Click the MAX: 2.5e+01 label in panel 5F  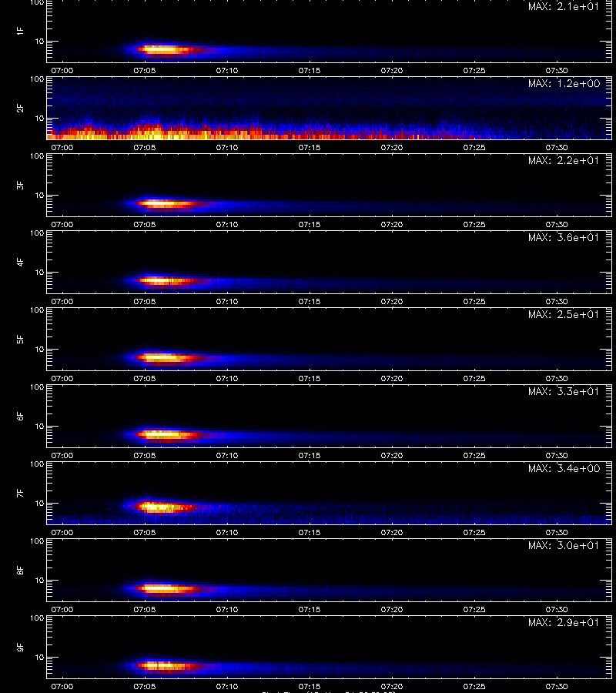coord(564,314)
